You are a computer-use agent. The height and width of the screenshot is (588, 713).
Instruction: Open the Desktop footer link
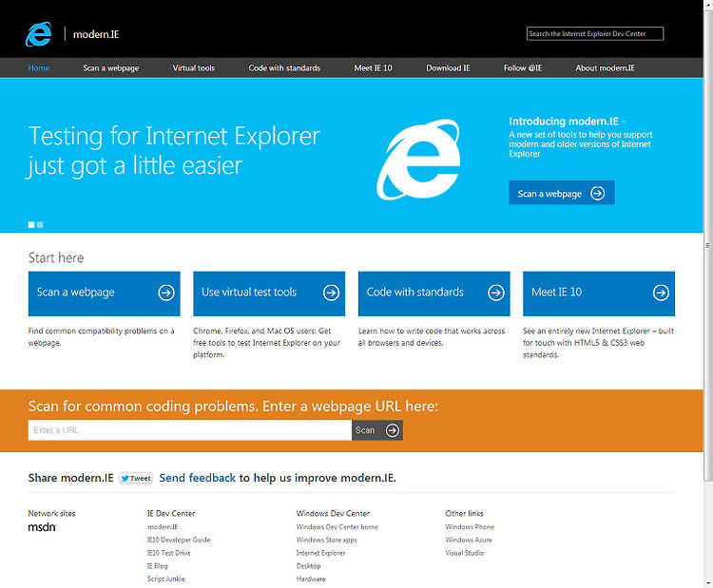point(308,566)
